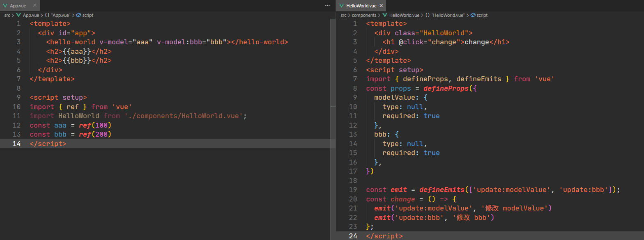Click defineProps( call on line 8
This screenshot has height=240, width=644.
pos(448,88)
